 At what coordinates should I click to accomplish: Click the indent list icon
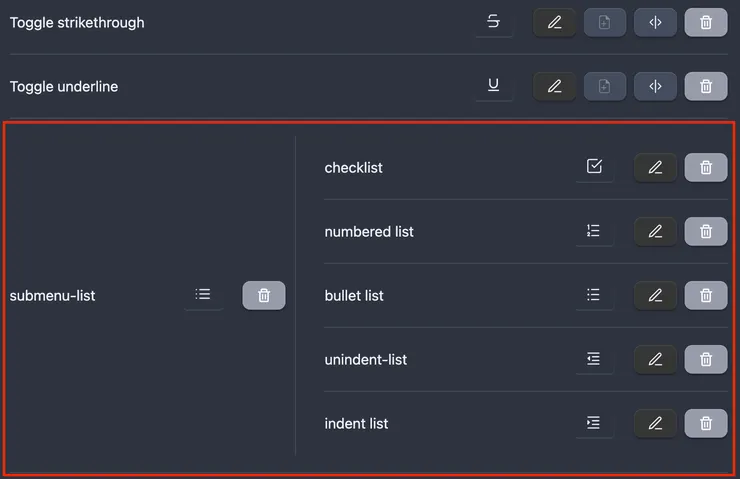(x=594, y=423)
